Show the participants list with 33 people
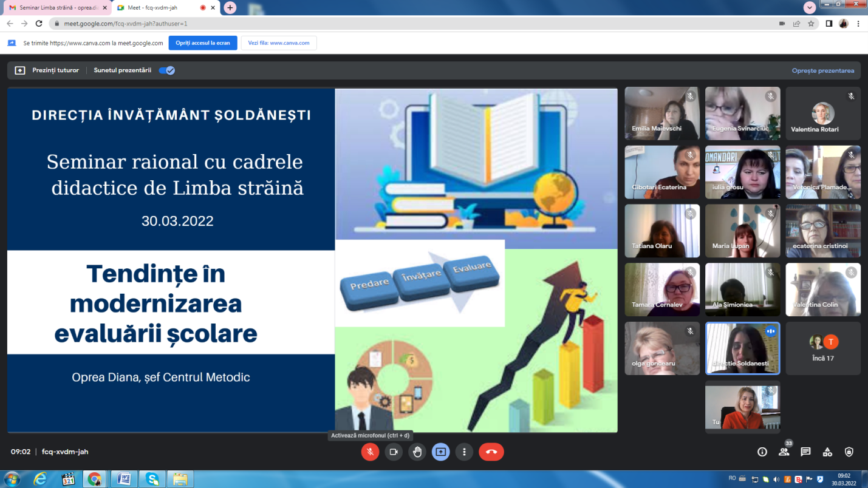This screenshot has width=868, height=488. (784, 452)
